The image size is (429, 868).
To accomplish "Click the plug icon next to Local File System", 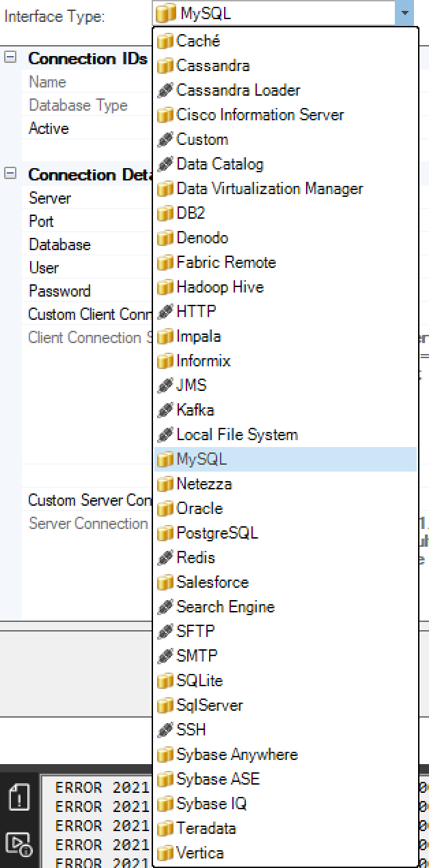I will 165,435.
